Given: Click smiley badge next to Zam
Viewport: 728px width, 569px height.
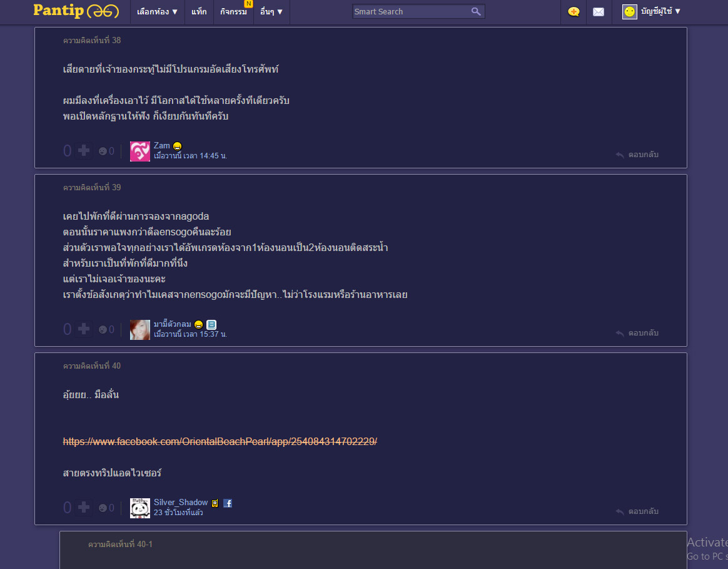Looking at the screenshot, I should [x=178, y=146].
